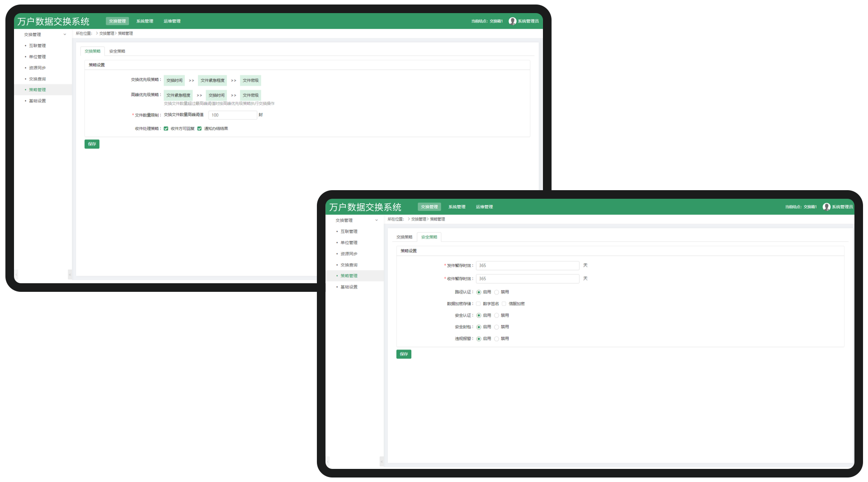The width and height of the screenshot is (868, 482).
Task: Click the sidebar collapse handle in back window
Action: coord(70,275)
